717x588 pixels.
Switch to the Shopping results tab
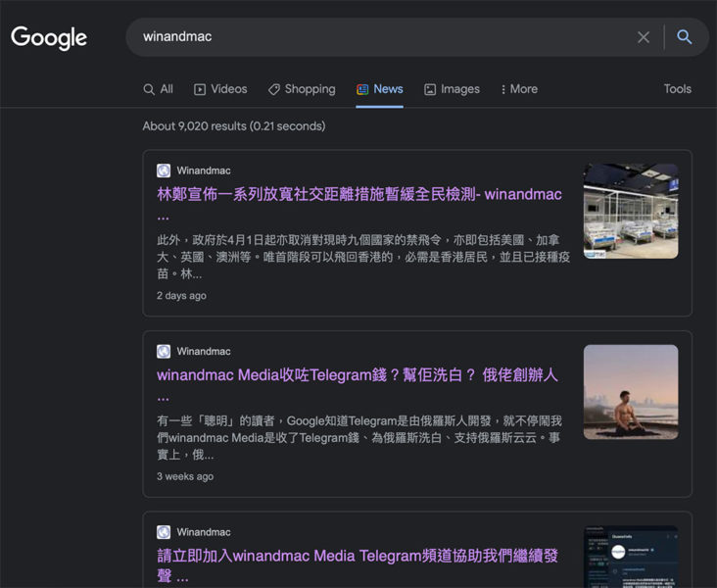point(302,89)
